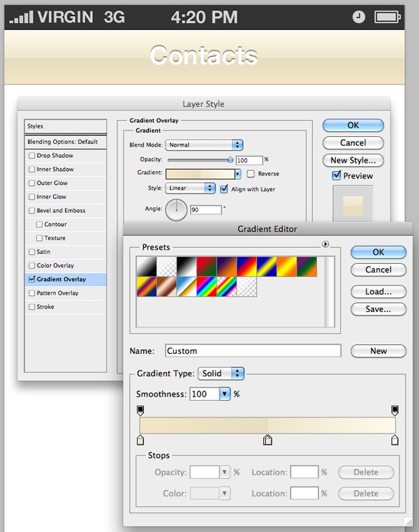Open the Stops Color dropdown arrow

click(x=225, y=494)
